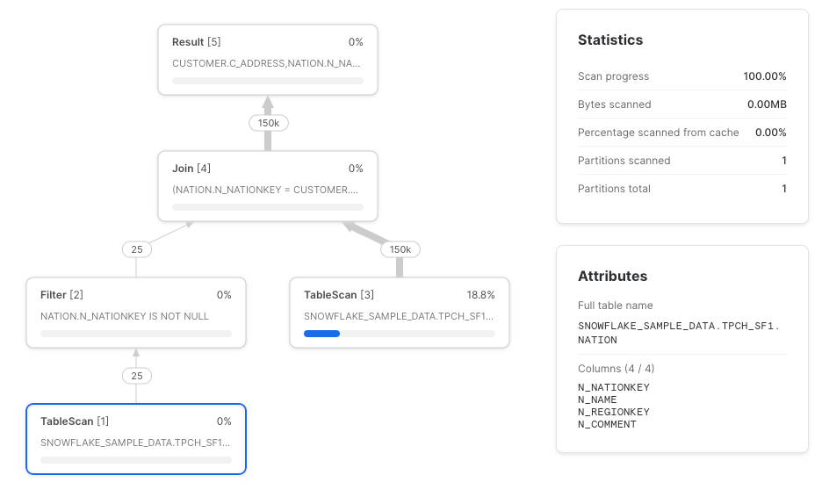Select the TableScan [3] node
The width and height of the screenshot is (822, 504).
point(400,313)
